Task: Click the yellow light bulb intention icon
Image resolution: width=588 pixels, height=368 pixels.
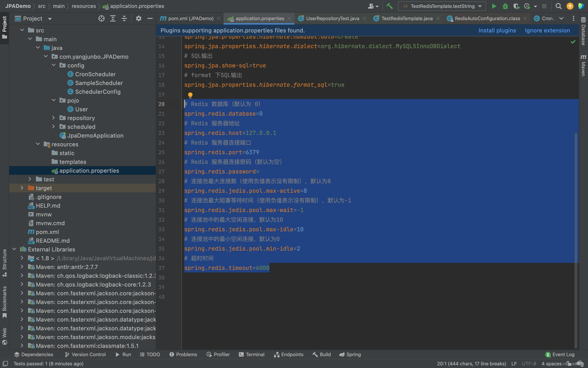Action: 190,95
